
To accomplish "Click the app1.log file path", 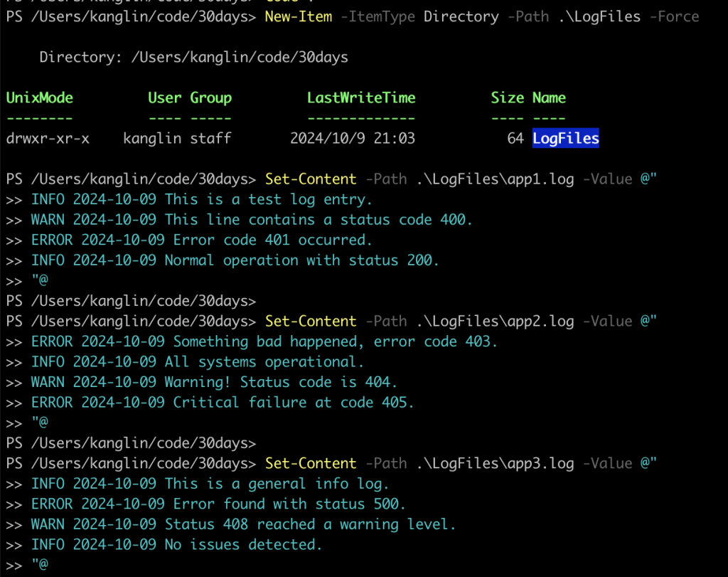I will pyautogui.click(x=495, y=179).
